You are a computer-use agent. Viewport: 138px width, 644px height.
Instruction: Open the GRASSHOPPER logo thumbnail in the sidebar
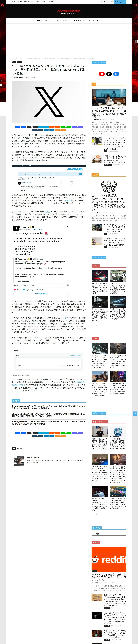click(x=109, y=188)
